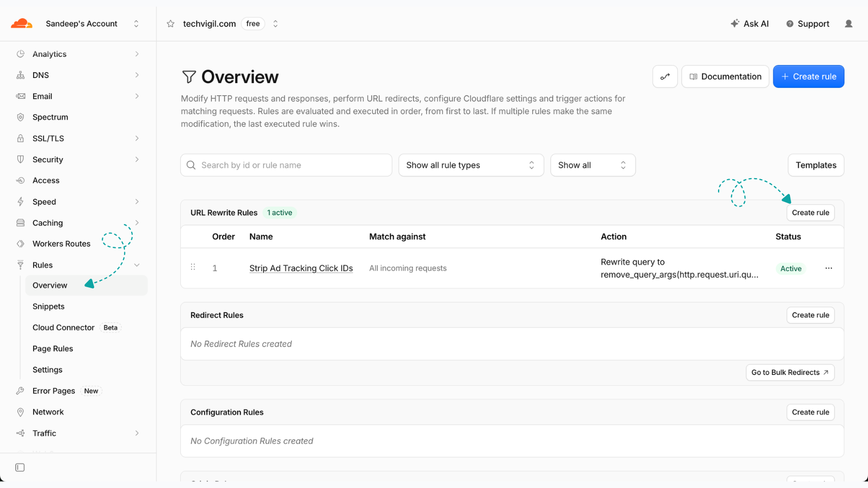This screenshot has width=868, height=488.
Task: Collapse the sidebar with bottom panel icon
Action: [20, 467]
